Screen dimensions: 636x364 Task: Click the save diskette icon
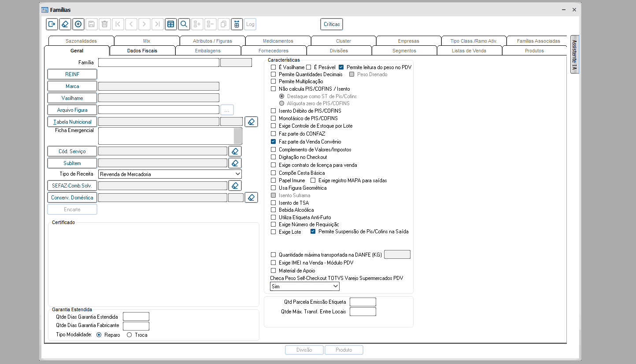pyautogui.click(x=92, y=24)
